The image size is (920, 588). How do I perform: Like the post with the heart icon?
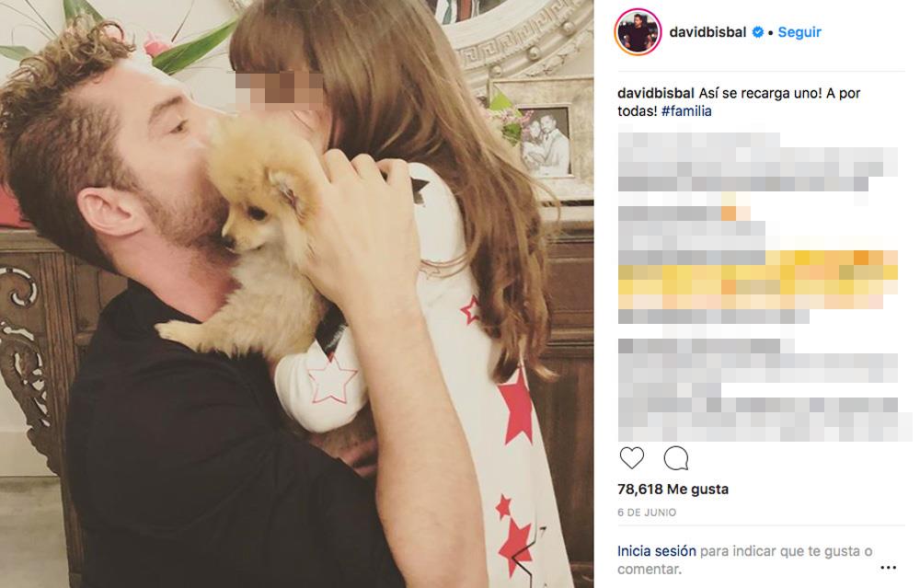632,457
